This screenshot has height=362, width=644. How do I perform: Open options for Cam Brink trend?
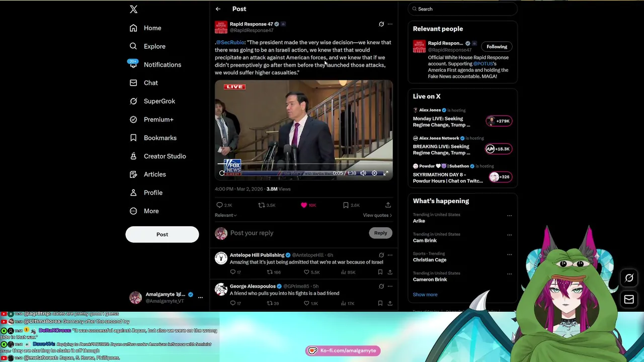(509, 235)
